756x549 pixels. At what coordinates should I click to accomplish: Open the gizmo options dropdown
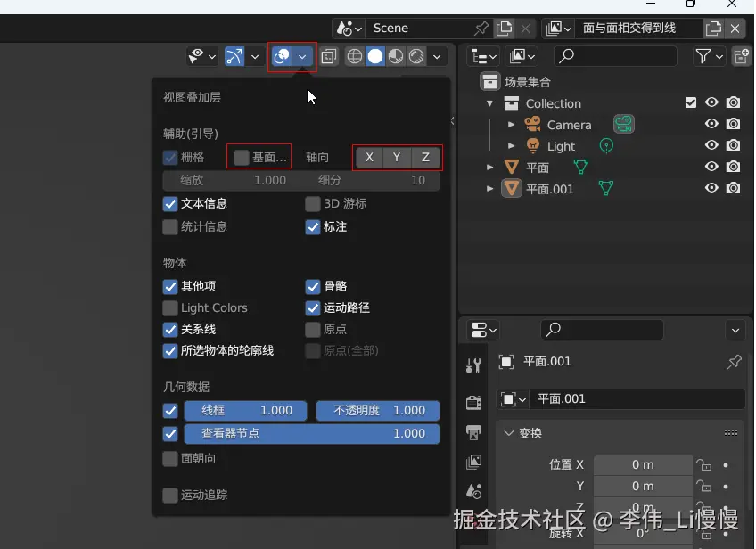(255, 56)
